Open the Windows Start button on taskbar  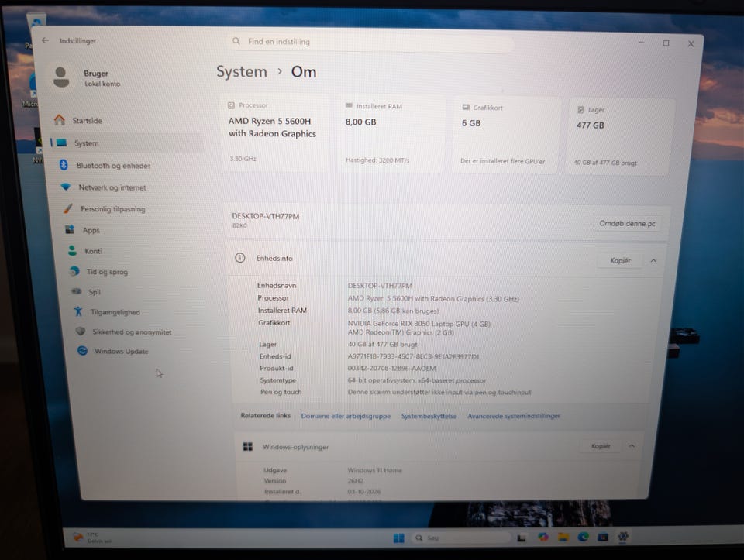(398, 538)
